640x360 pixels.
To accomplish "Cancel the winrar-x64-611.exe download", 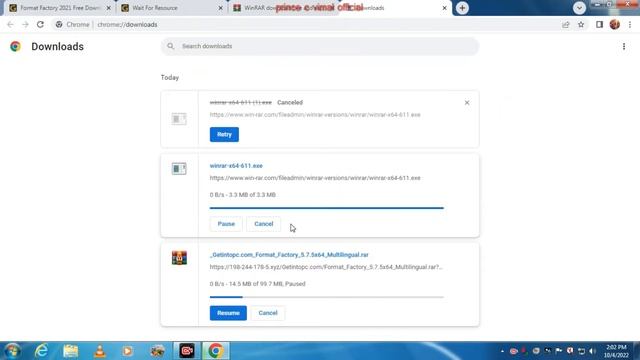I will click(264, 224).
